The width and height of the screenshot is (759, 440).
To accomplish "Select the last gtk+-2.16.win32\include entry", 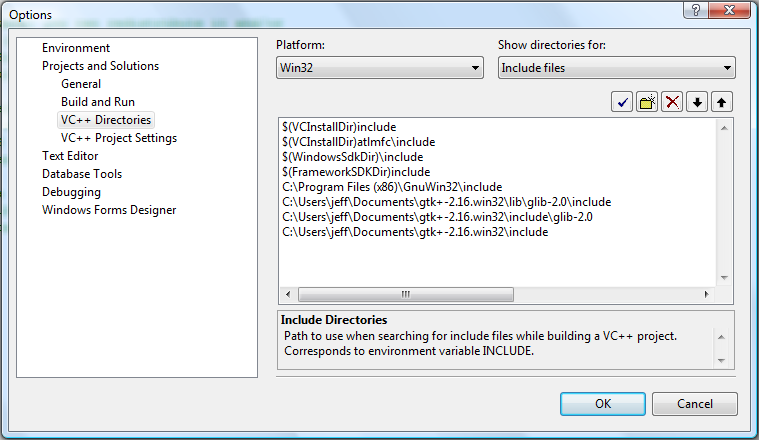I will pyautogui.click(x=415, y=232).
